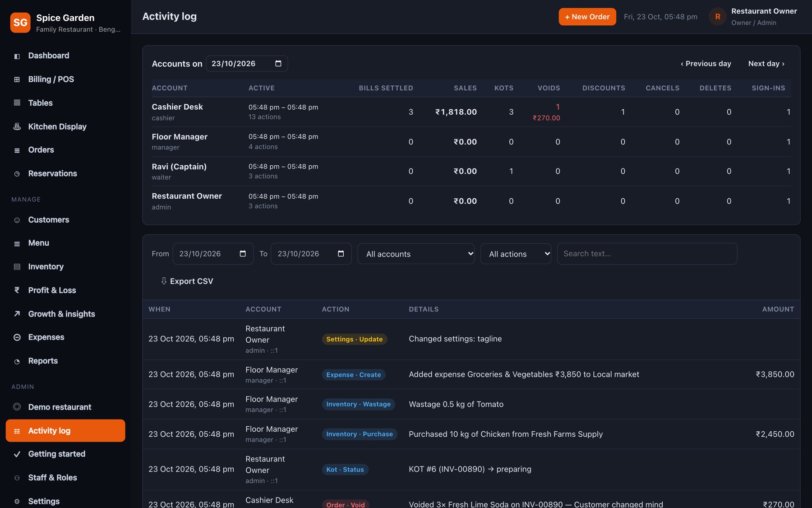The image size is (812, 508).
Task: Select the Inventory icon
Action: pyautogui.click(x=17, y=267)
